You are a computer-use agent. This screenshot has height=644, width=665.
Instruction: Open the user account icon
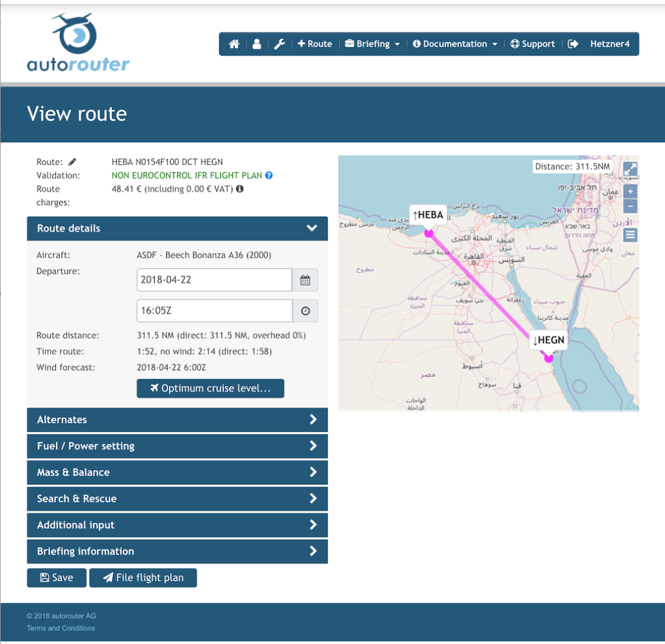(x=257, y=44)
